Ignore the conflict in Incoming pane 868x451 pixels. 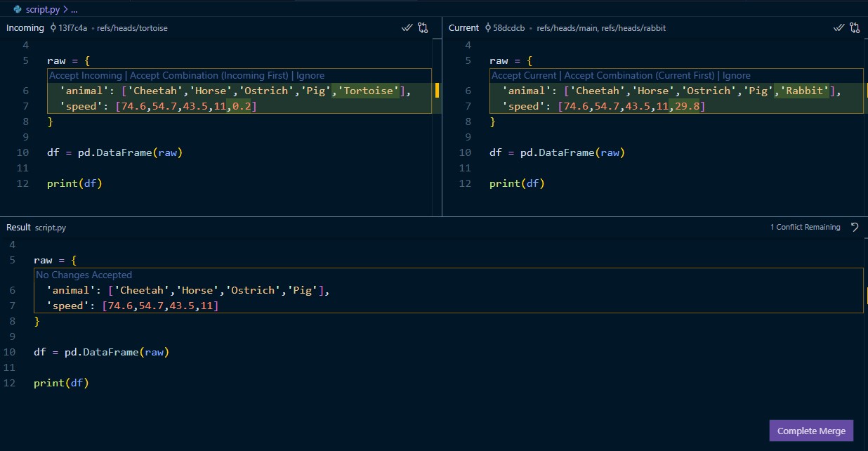pos(310,76)
